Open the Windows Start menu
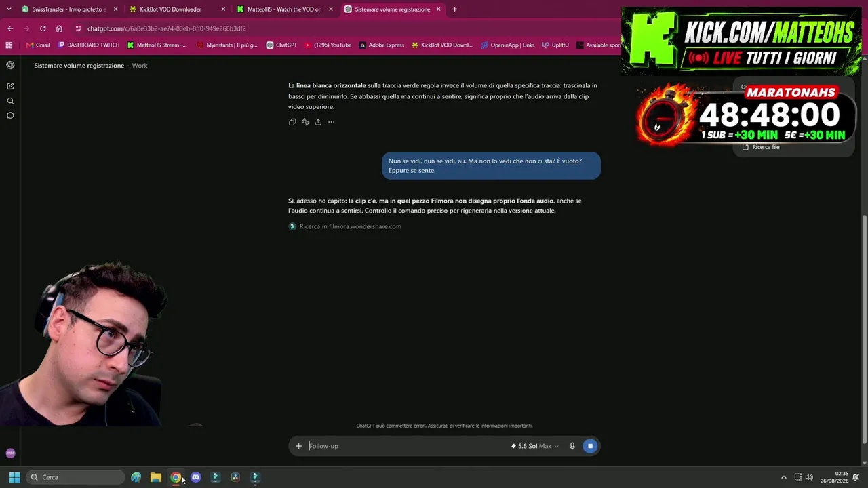 pos(14,477)
